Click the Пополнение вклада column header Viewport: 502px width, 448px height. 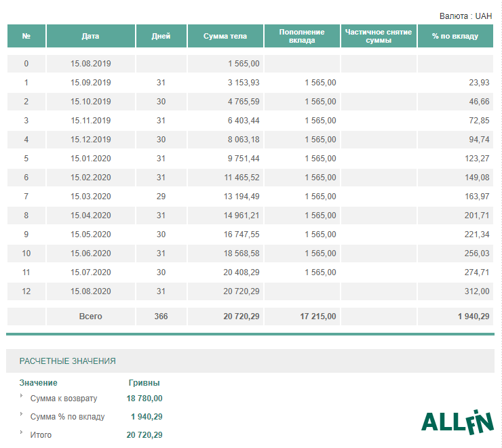pyautogui.click(x=302, y=36)
